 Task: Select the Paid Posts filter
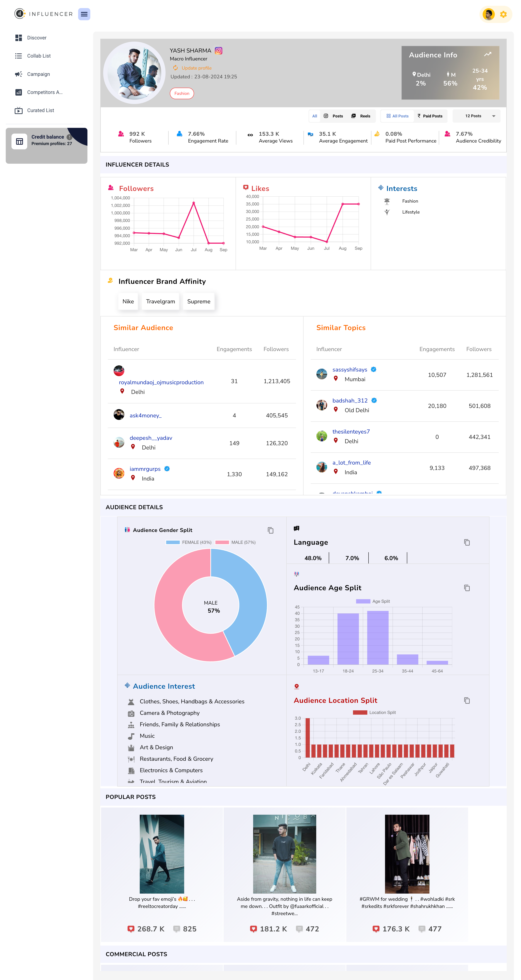(430, 116)
